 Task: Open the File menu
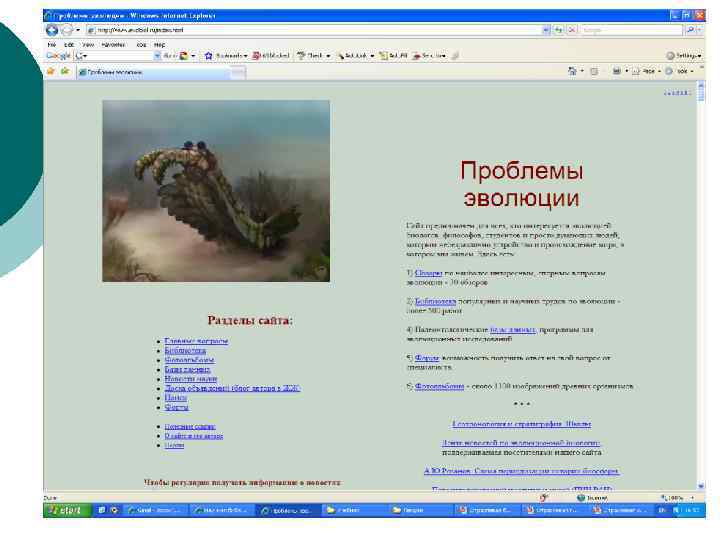coord(52,45)
